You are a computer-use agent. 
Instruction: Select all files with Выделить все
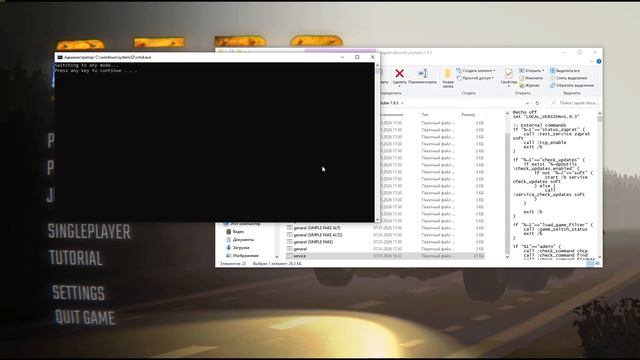(565, 71)
